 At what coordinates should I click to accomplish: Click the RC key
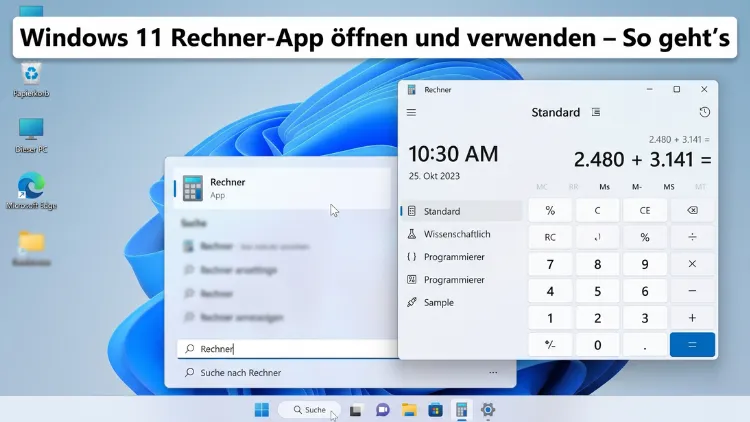tap(550, 237)
